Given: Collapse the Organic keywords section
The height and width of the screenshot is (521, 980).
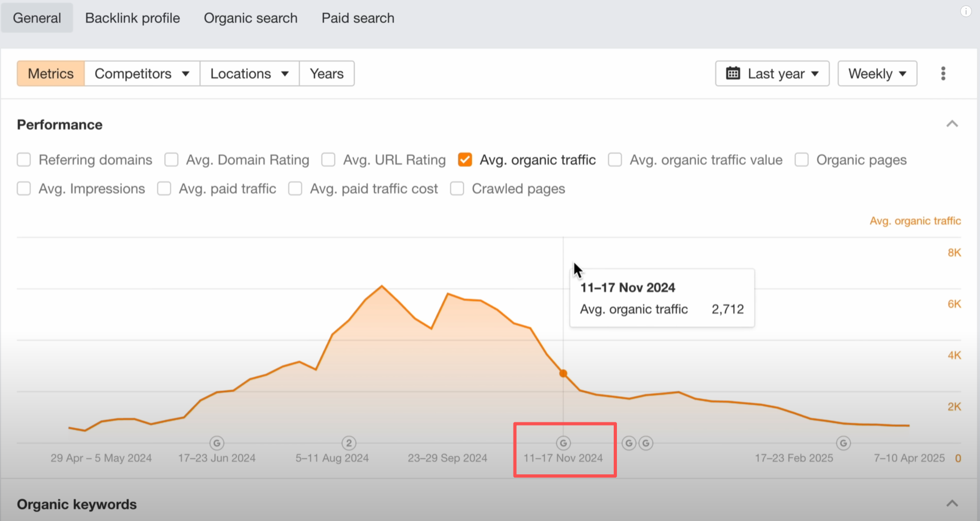Looking at the screenshot, I should (x=952, y=504).
